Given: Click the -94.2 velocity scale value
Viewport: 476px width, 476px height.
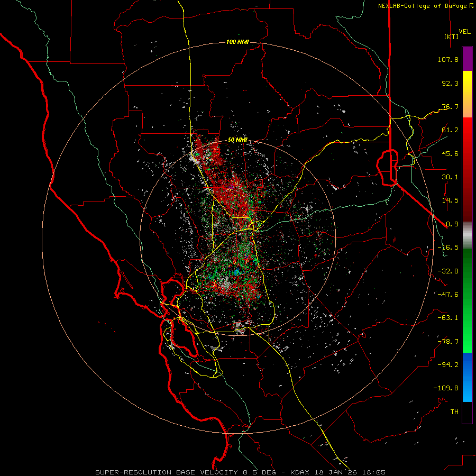Looking at the screenshot, I should tap(448, 364).
